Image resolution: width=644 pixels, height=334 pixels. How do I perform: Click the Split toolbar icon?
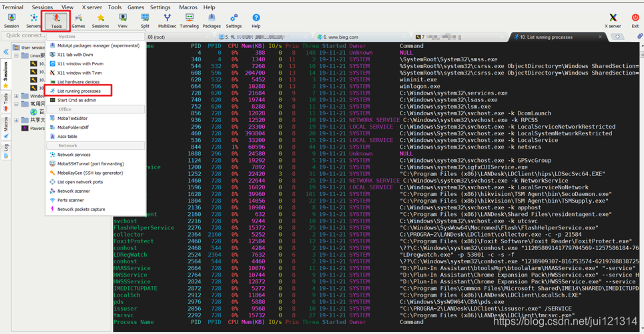coord(145,21)
